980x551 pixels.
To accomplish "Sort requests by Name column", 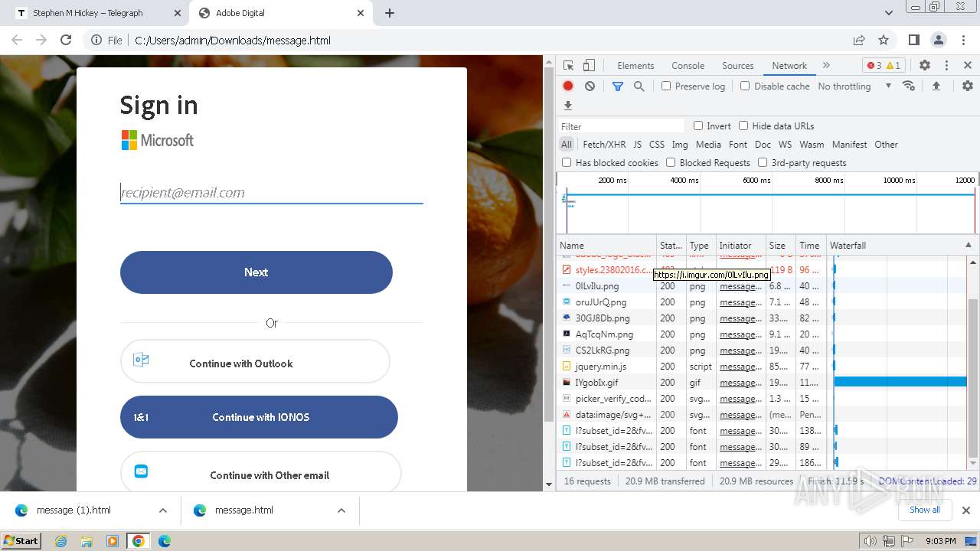I will click(x=606, y=245).
